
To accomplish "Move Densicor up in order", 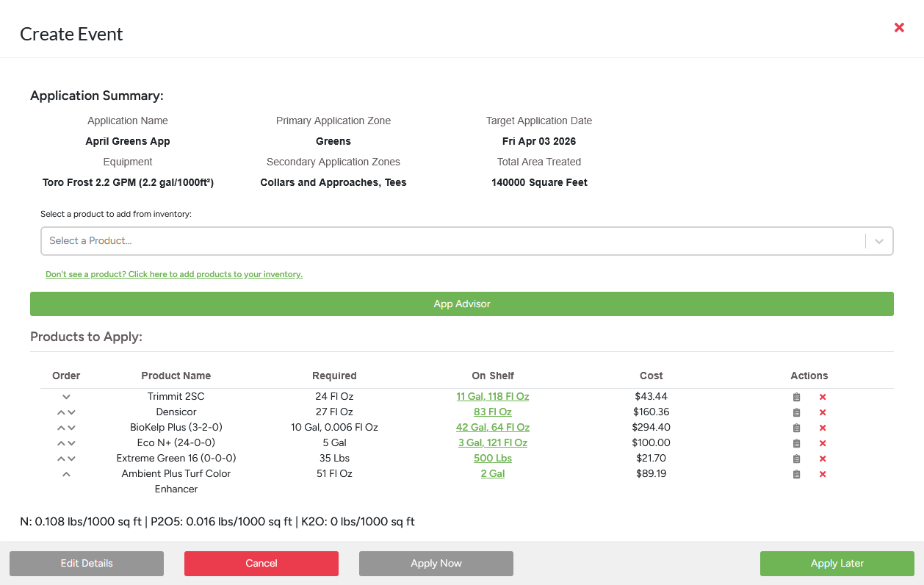I will pyautogui.click(x=61, y=412).
